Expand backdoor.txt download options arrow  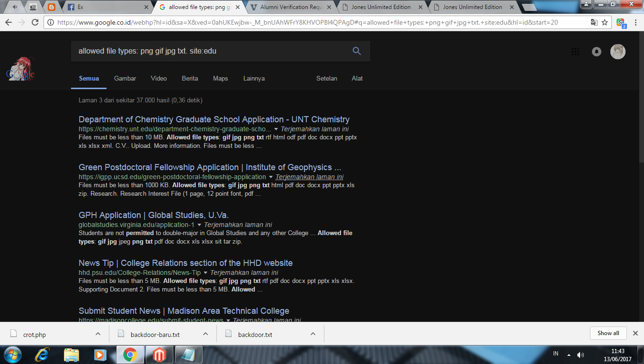click(x=313, y=334)
